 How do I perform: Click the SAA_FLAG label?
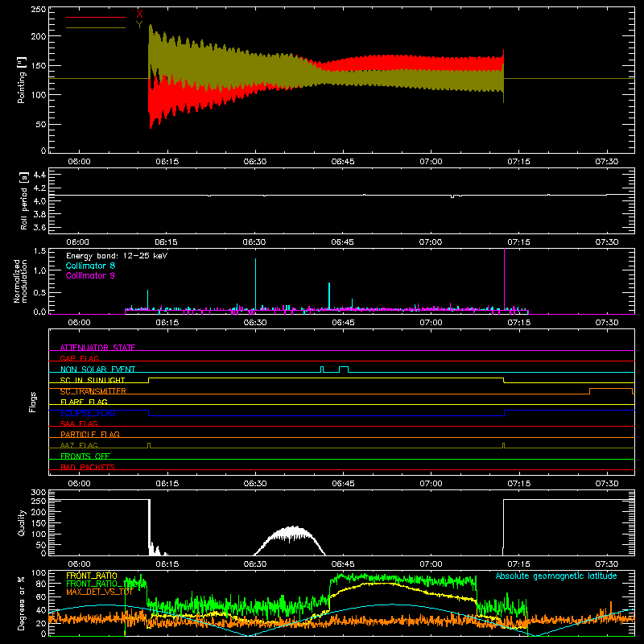[79, 423]
